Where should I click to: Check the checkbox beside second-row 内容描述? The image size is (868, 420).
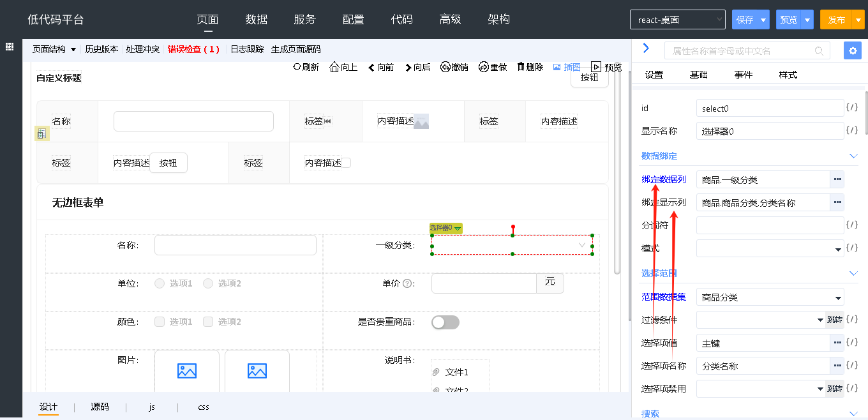point(347,163)
